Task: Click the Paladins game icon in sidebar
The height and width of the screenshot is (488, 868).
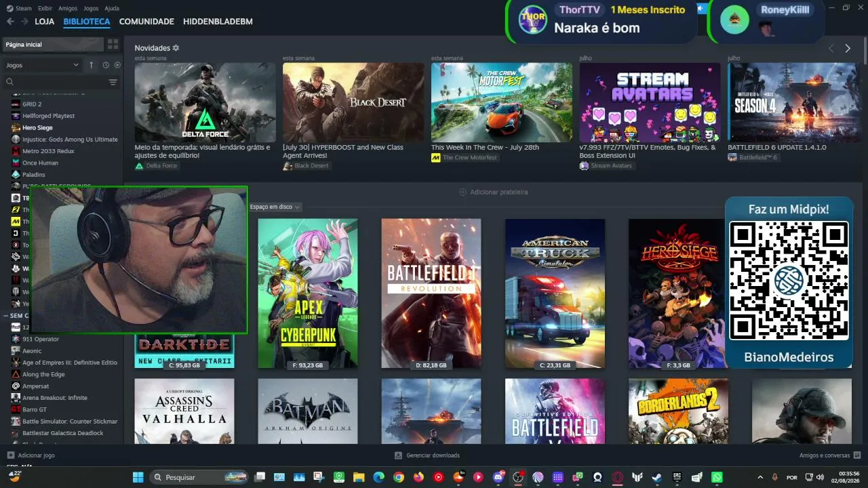Action: [16, 175]
